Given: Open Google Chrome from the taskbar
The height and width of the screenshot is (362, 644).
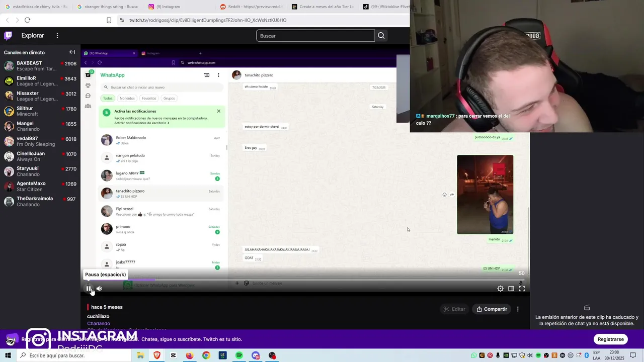Looking at the screenshot, I should (206, 355).
